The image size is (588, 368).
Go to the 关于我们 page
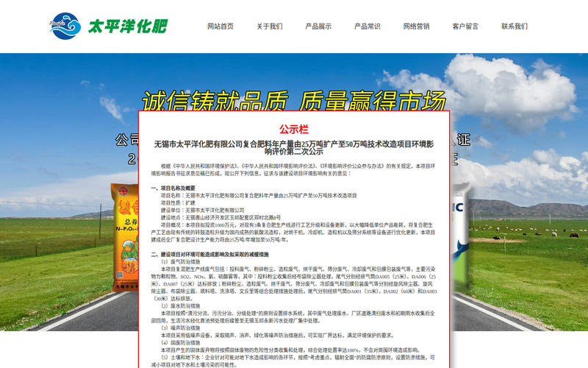(x=269, y=26)
